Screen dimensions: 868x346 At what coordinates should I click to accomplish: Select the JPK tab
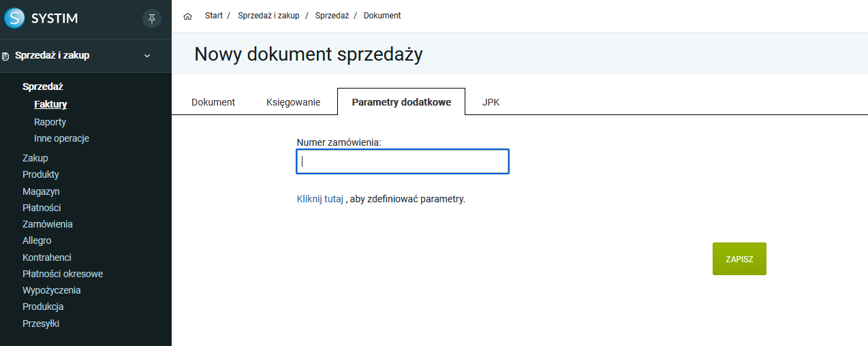tap(491, 102)
